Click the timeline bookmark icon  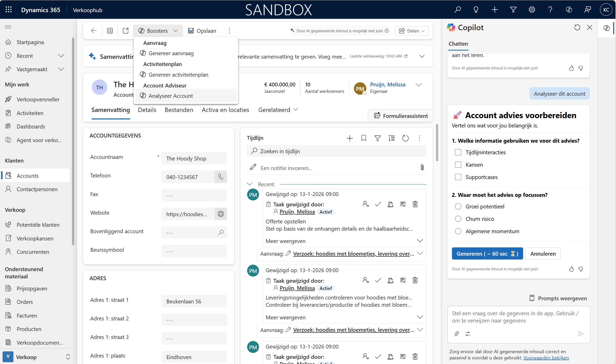(363, 138)
